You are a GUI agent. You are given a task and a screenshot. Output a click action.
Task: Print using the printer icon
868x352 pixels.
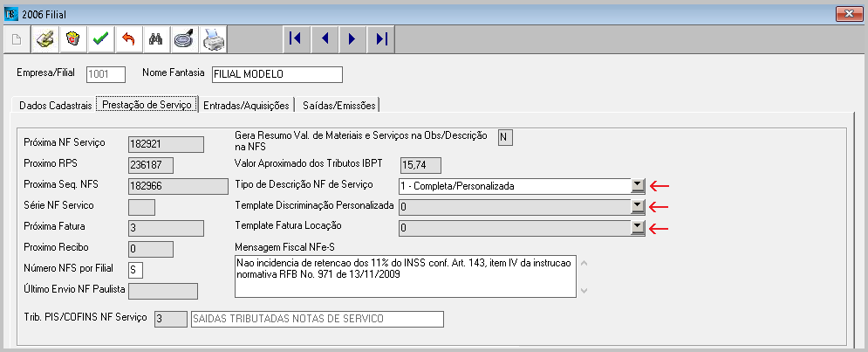click(212, 38)
